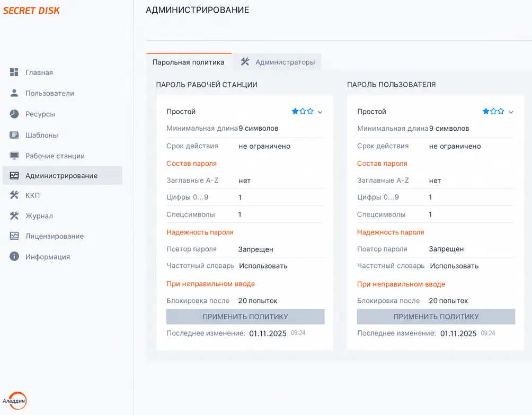Viewport: 532px width, 415px height.
Task: Click Частотный словарь value in user card
Action: [x=454, y=266]
